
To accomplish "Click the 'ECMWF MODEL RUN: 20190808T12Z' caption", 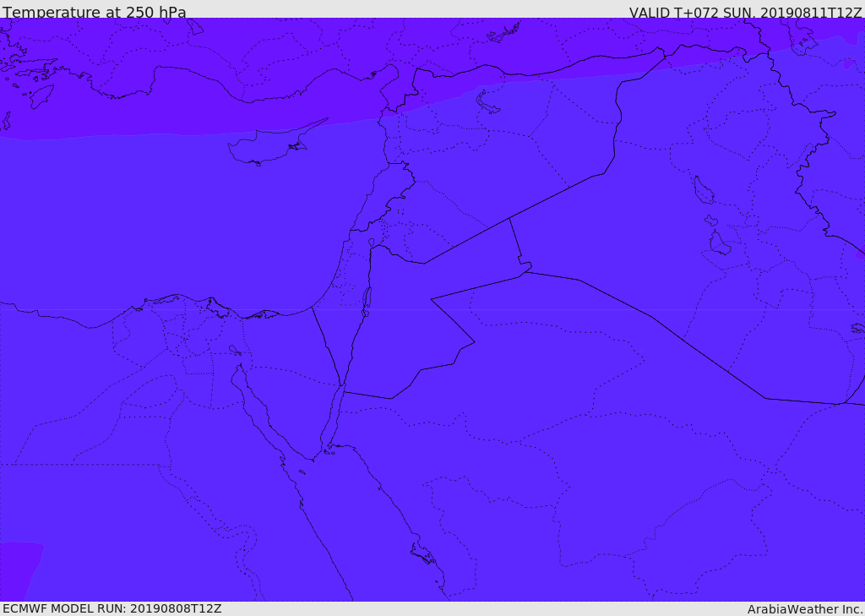I will tap(112, 608).
